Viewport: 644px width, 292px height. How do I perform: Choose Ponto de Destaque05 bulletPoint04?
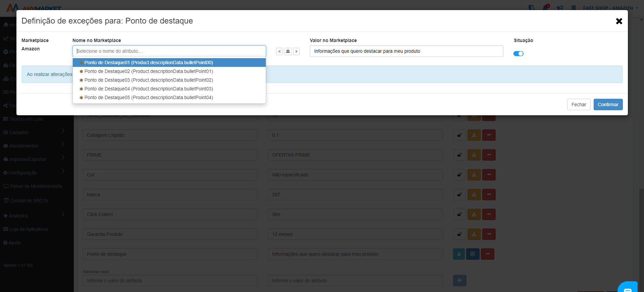pyautogui.click(x=169, y=97)
